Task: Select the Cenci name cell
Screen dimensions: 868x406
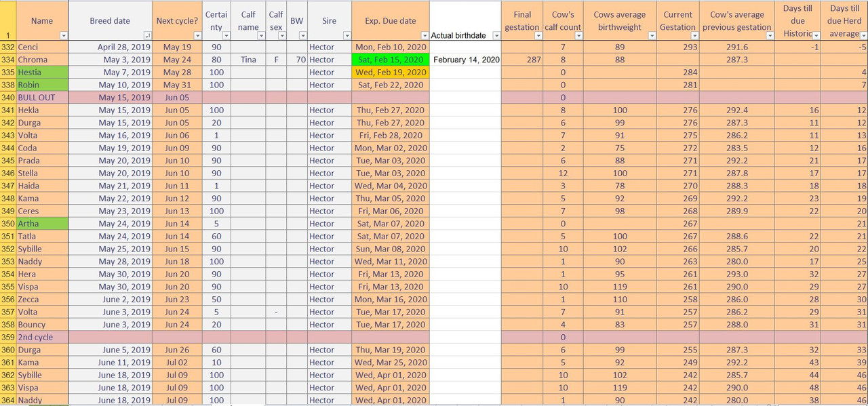Action: 42,47
